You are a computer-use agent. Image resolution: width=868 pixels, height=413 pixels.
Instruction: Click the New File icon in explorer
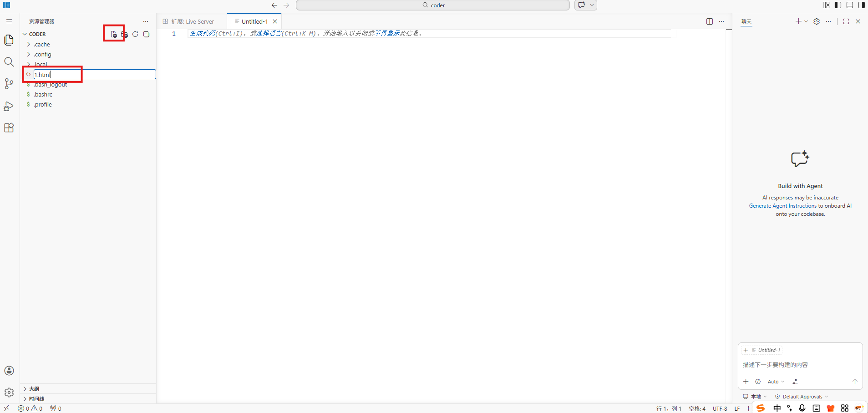114,34
